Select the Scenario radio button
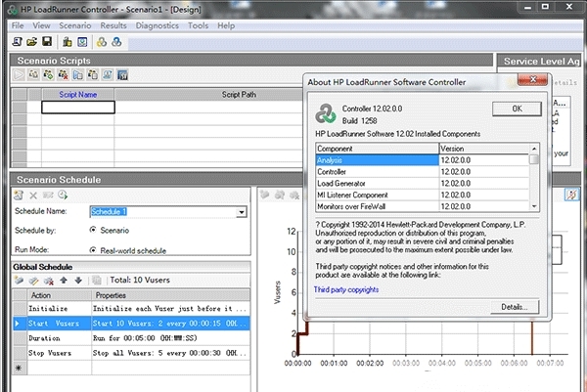This screenshot has width=587, height=392. pos(93,230)
